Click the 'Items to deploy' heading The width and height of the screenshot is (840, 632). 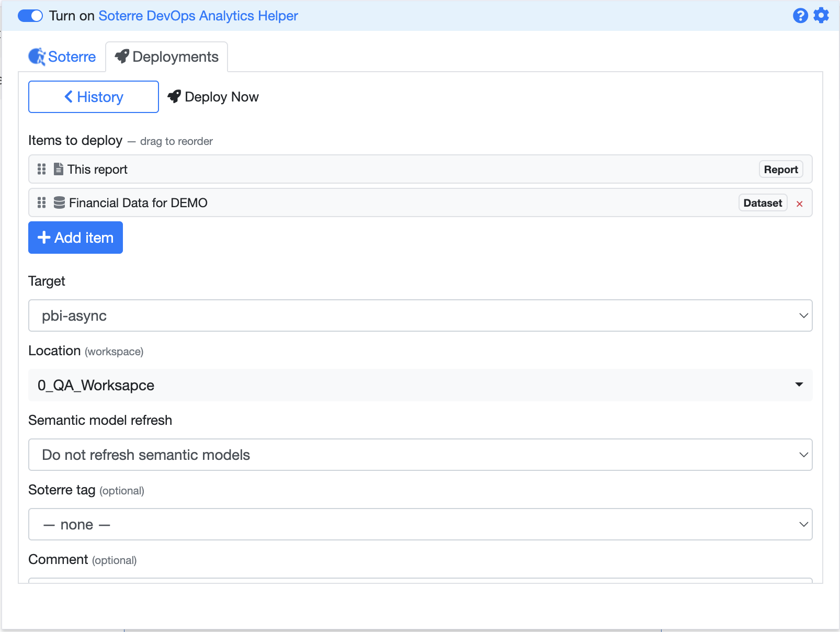tap(75, 140)
